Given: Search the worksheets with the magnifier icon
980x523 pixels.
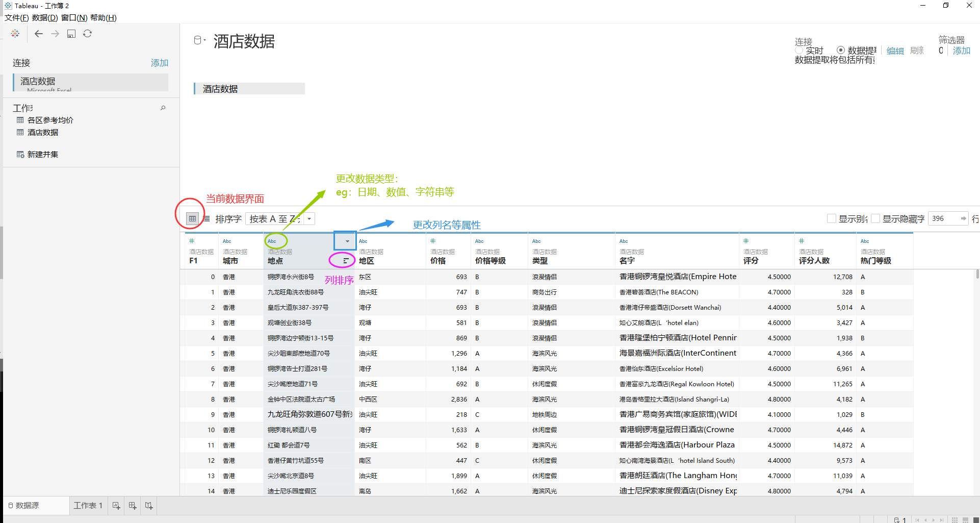Looking at the screenshot, I should pos(163,108).
